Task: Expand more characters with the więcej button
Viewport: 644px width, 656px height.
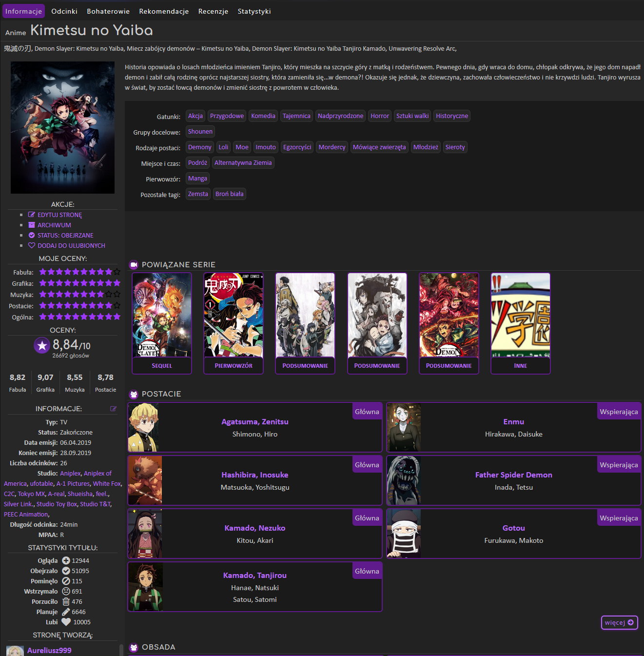Action: (619, 622)
